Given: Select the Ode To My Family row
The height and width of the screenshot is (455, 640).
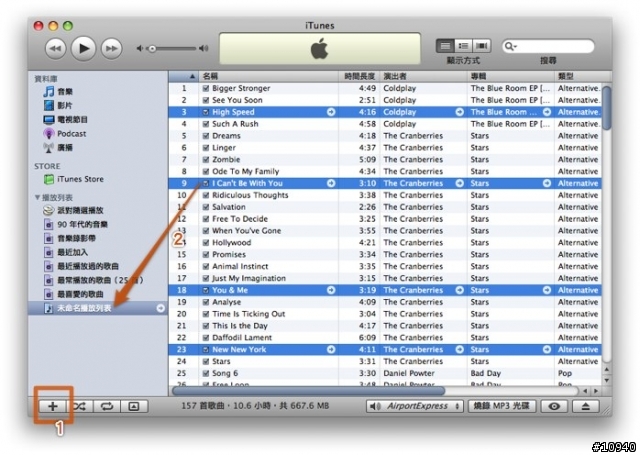Looking at the screenshot, I should click(385, 171).
